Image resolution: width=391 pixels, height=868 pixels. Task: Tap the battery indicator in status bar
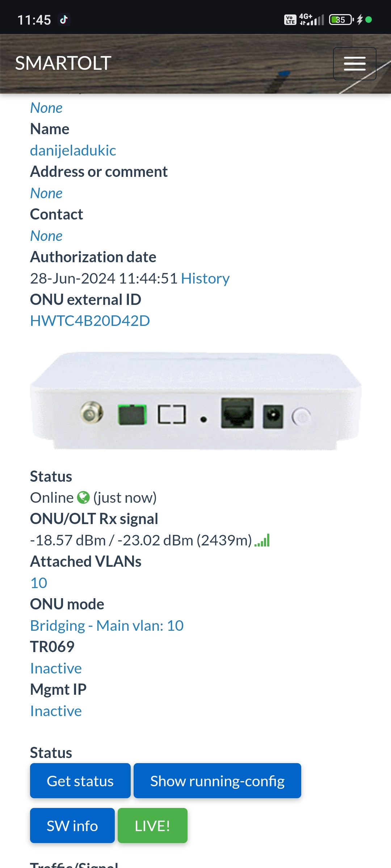(x=341, y=20)
